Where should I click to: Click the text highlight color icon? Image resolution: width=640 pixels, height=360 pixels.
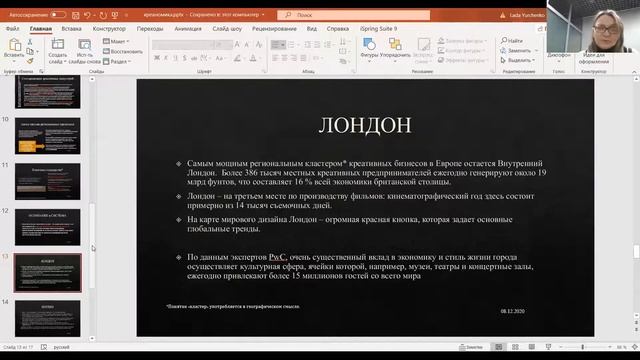click(237, 58)
